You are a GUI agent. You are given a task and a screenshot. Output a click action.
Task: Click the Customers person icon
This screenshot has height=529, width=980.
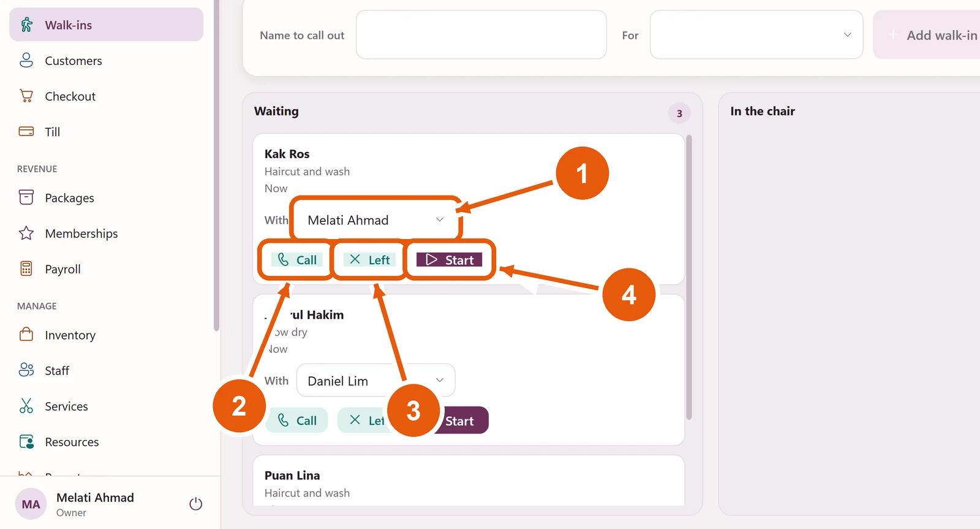click(x=26, y=60)
